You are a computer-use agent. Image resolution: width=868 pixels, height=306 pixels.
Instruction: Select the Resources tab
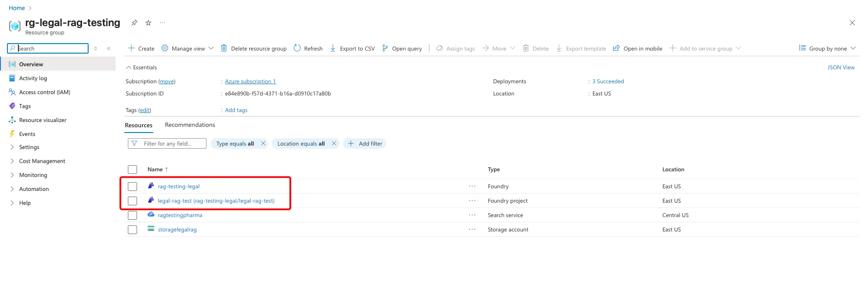[x=139, y=125]
